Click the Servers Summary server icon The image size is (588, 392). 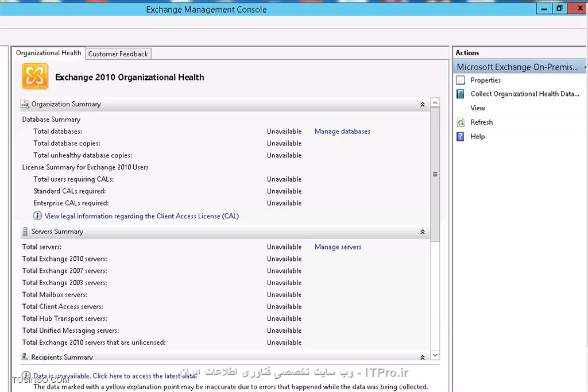[25, 232]
